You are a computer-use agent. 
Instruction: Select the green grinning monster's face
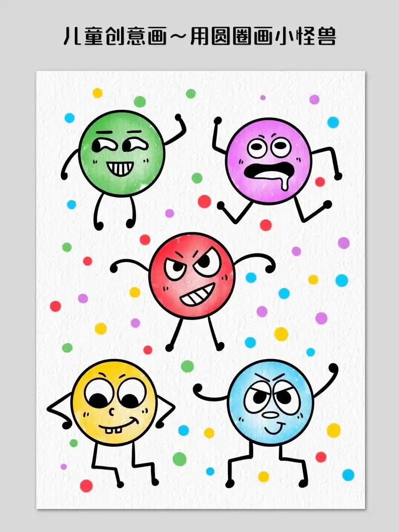(122, 153)
